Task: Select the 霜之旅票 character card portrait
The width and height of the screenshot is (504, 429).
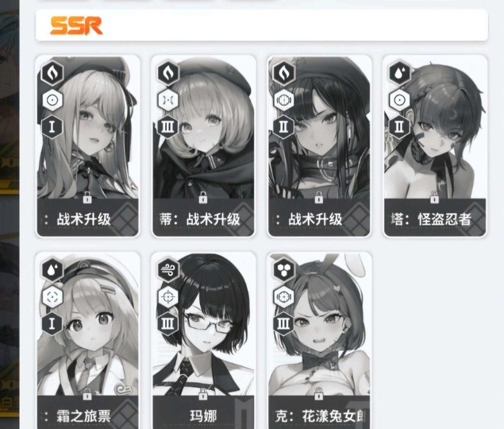Action: click(88, 324)
